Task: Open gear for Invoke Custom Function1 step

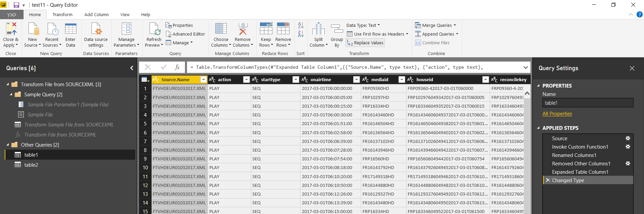Action: point(628,147)
